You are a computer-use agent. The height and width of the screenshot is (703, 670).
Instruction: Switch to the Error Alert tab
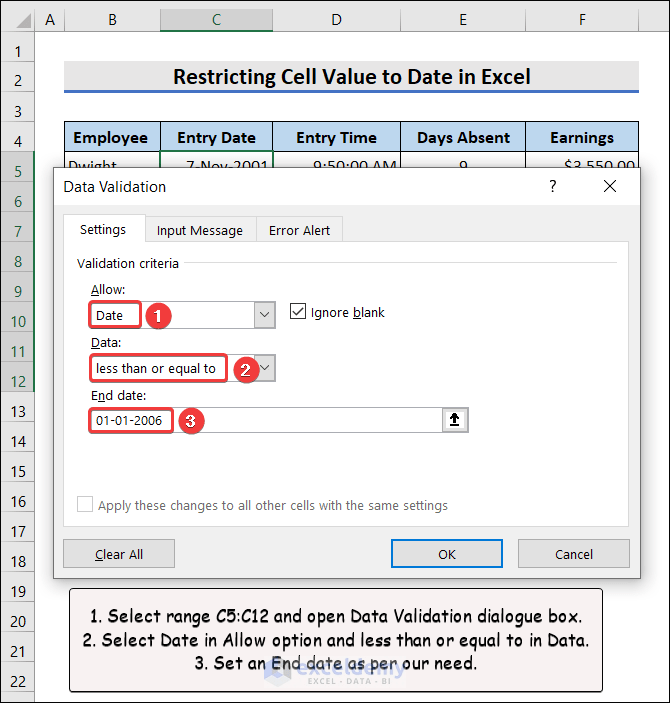click(x=299, y=230)
